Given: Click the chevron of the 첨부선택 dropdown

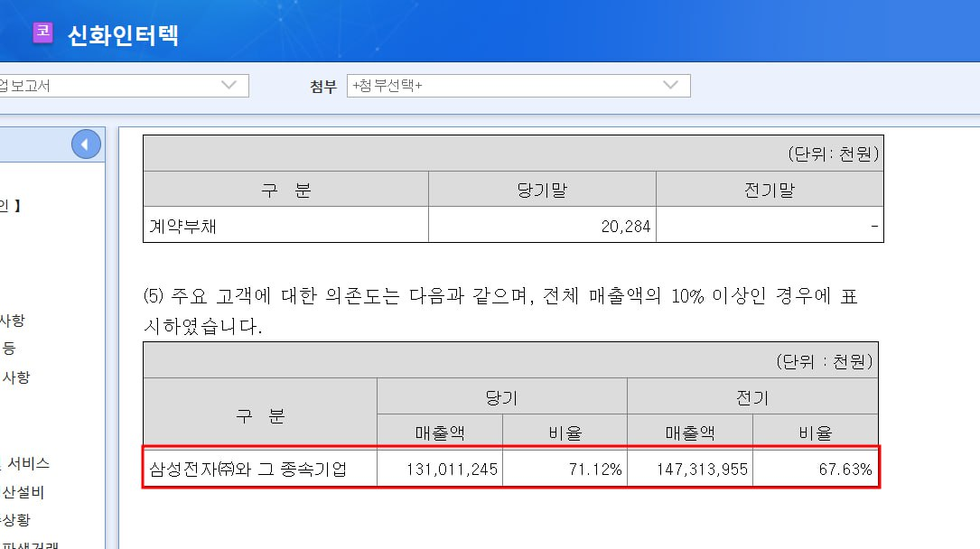Looking at the screenshot, I should 670,85.
